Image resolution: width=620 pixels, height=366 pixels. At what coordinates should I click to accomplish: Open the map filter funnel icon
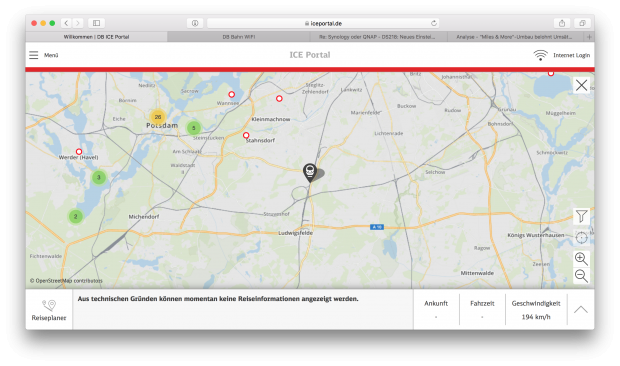(581, 216)
